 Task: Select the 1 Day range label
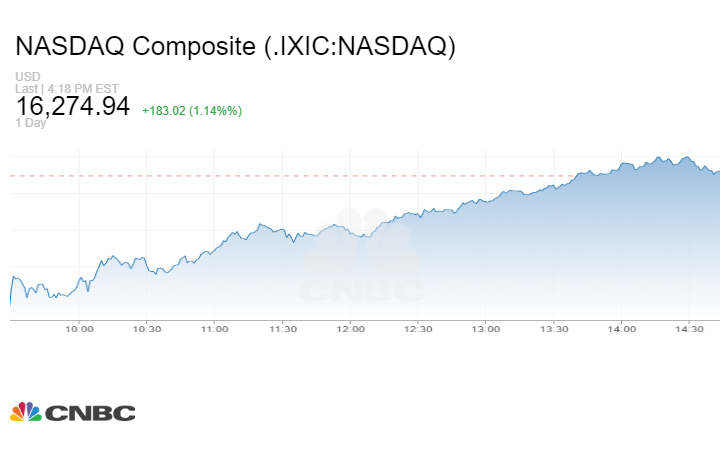click(x=31, y=123)
